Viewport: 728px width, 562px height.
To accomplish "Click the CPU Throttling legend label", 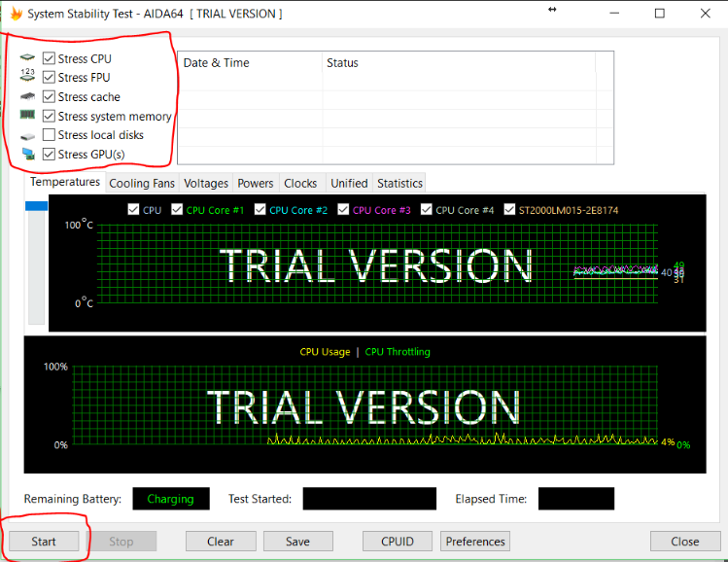I will (x=398, y=352).
